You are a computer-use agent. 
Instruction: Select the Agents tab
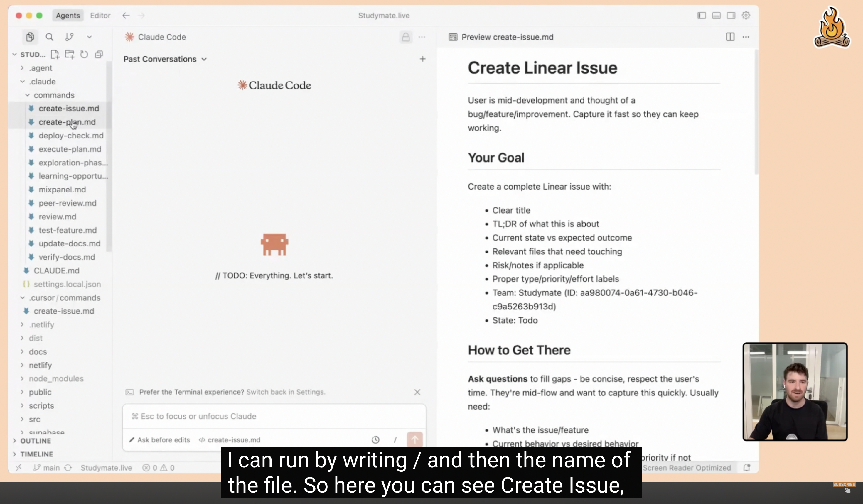68,15
